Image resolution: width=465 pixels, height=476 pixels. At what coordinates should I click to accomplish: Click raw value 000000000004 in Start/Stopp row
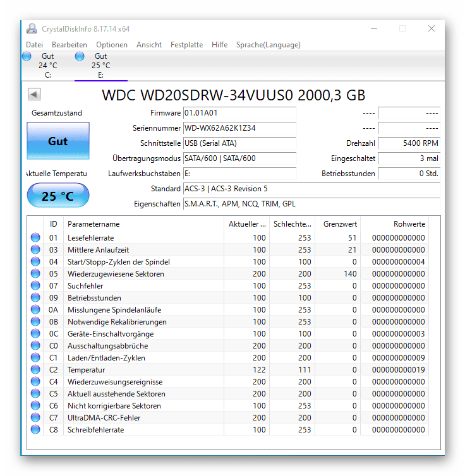click(398, 262)
